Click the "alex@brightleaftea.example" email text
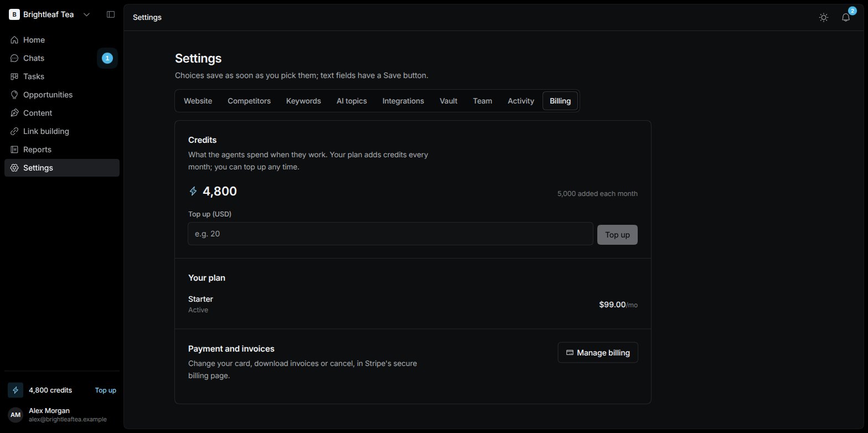This screenshot has width=868, height=433. point(68,420)
